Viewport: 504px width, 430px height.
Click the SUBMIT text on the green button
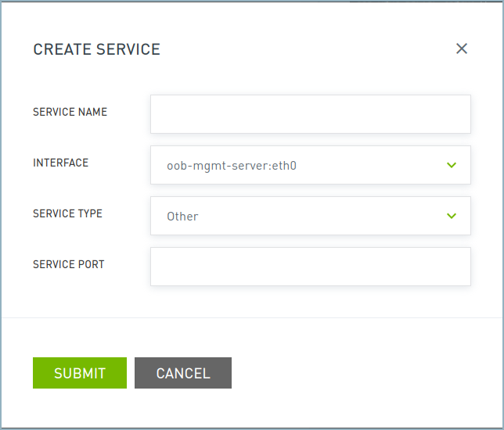pos(80,373)
